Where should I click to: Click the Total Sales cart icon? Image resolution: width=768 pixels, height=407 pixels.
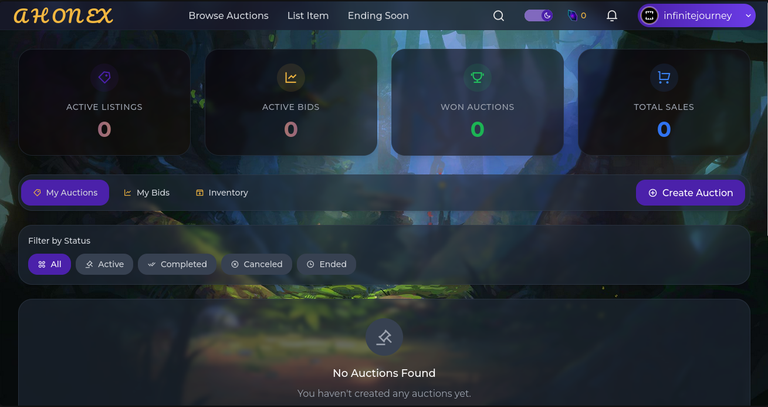pos(664,77)
